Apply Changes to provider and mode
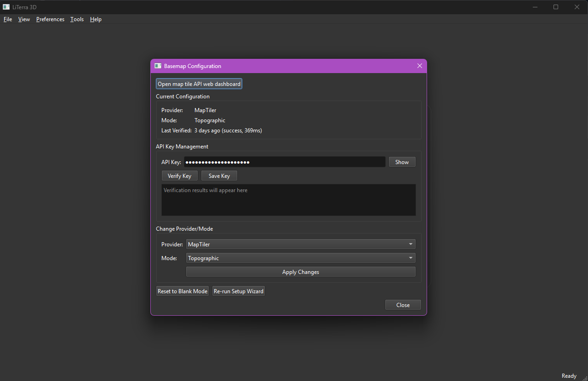Screen dimensions: 588x381 click(301, 272)
